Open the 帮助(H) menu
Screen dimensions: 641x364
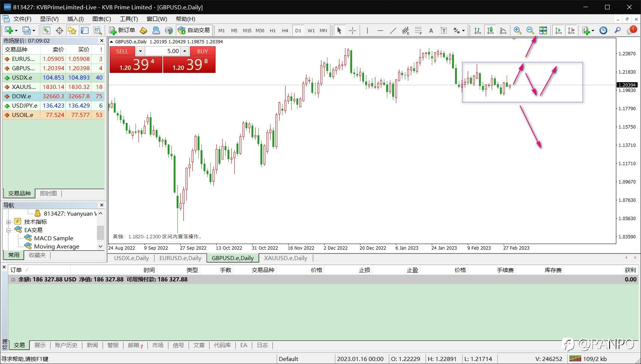pyautogui.click(x=186, y=19)
